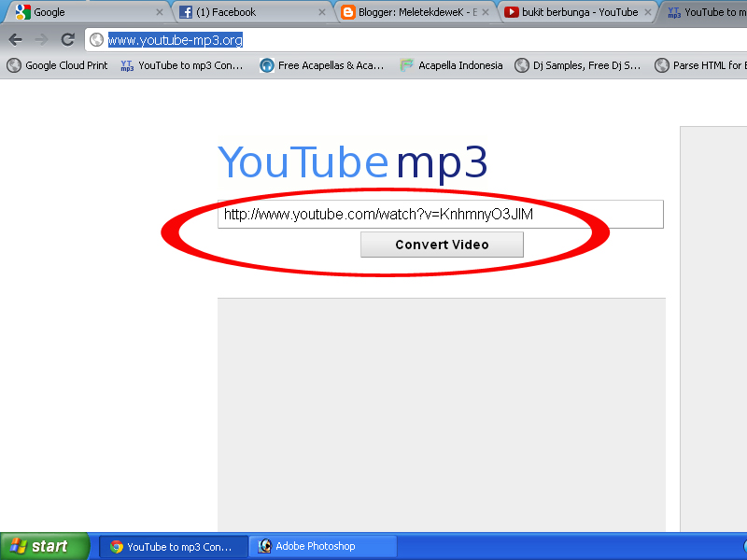747x560 pixels.
Task: Open the Dj Samples, Free Dj S... bookmark
Action: (578, 65)
